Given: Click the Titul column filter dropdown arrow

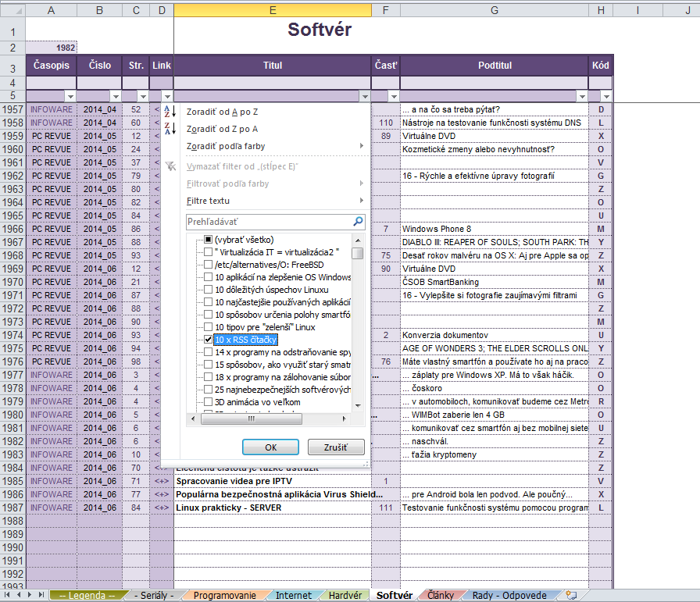Looking at the screenshot, I should coord(365,96).
